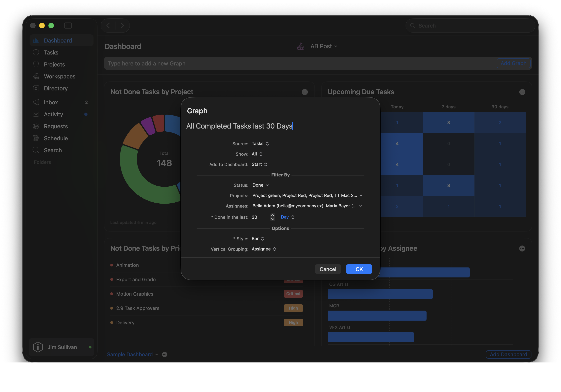Viewport: 561px width, 392px height.
Task: Open the Vertical Grouping Assignee selector
Action: [x=264, y=249]
